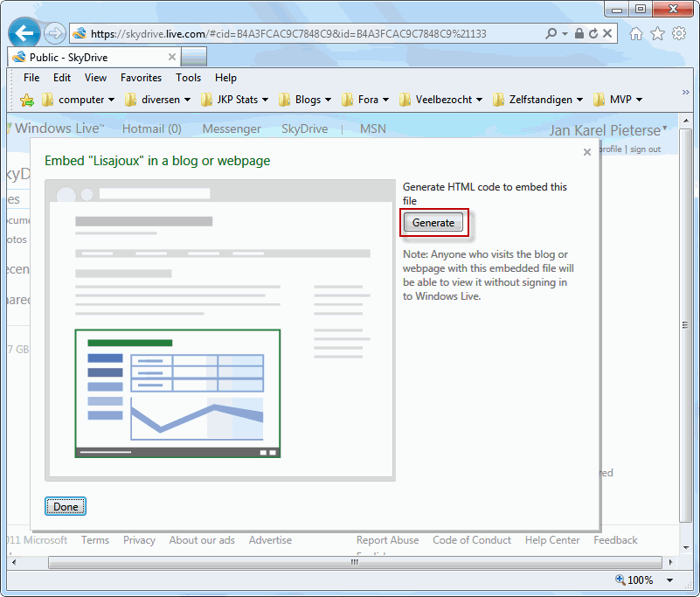Open the MSN link
700x597 pixels.
[373, 128]
